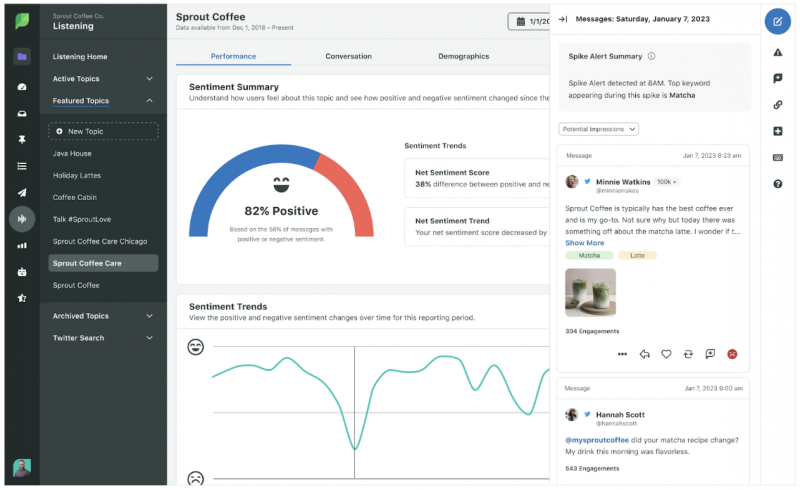
Task: Open more options dots on Minnie's message
Action: coord(622,354)
